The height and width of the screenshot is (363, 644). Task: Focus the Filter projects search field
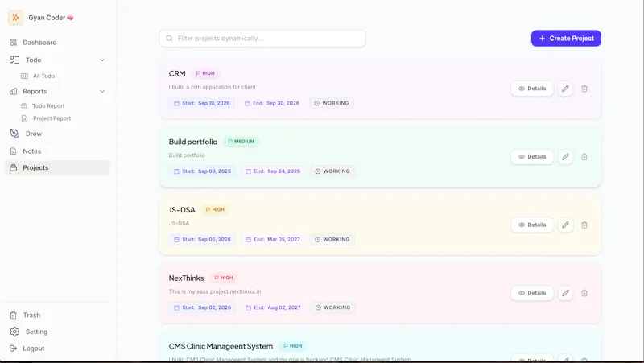click(x=262, y=38)
